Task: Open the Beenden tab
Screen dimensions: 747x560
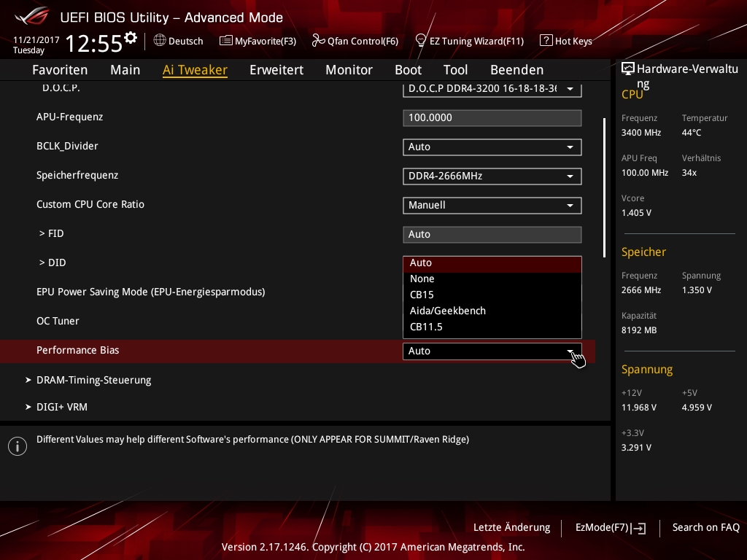Action: pos(517,70)
